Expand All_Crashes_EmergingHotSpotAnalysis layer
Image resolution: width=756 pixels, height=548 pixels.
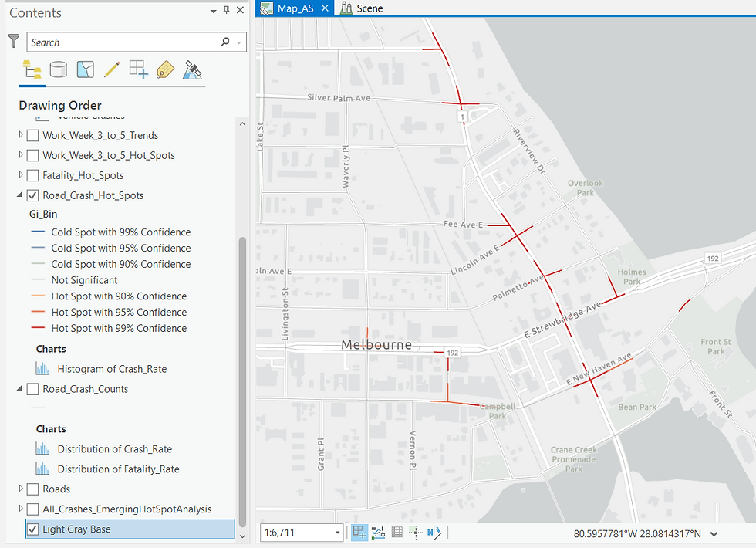[20, 509]
